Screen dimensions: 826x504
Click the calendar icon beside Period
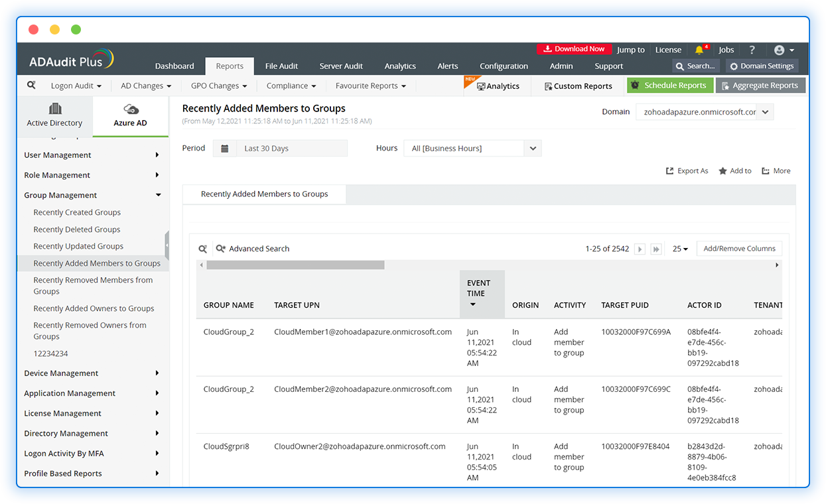pyautogui.click(x=225, y=149)
